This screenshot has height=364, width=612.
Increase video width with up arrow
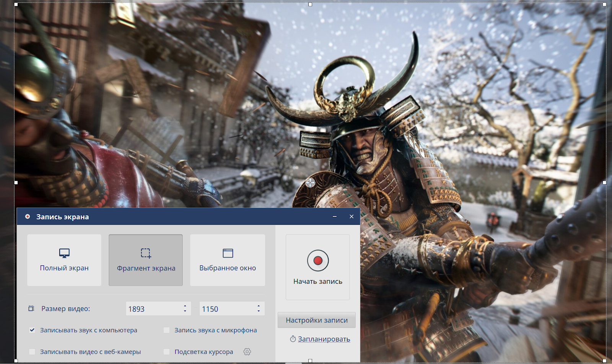[x=185, y=306]
